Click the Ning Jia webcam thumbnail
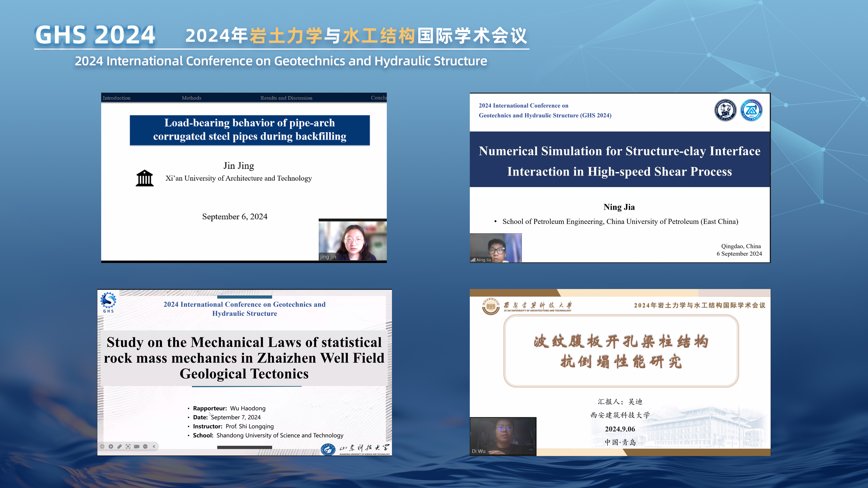Image resolution: width=868 pixels, height=488 pixels. click(496, 248)
